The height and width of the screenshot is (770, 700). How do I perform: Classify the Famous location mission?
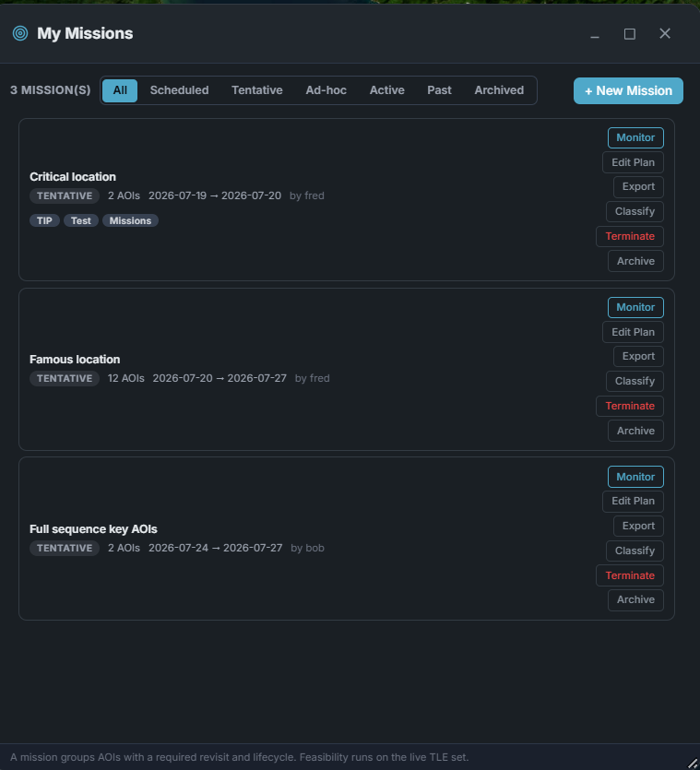[x=635, y=382]
